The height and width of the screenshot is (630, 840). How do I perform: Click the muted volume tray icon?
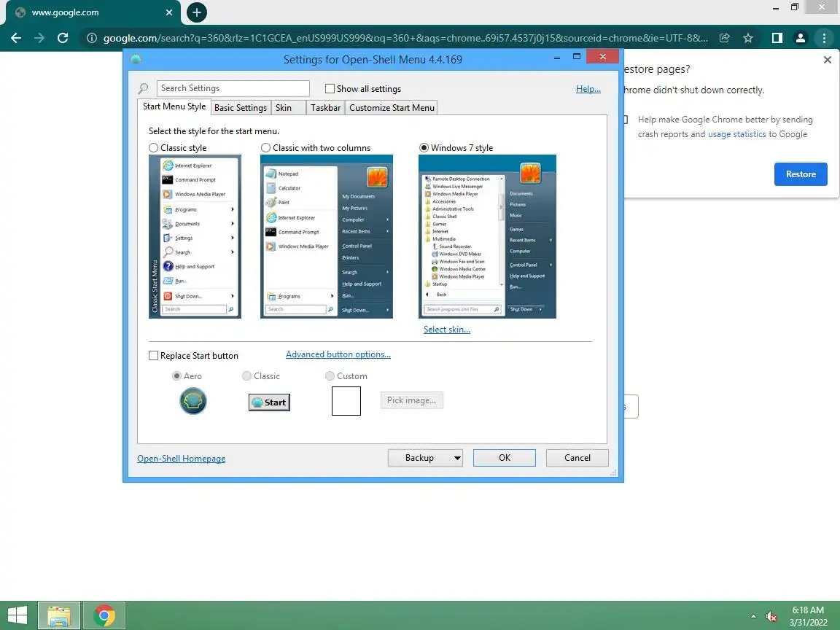point(771,617)
